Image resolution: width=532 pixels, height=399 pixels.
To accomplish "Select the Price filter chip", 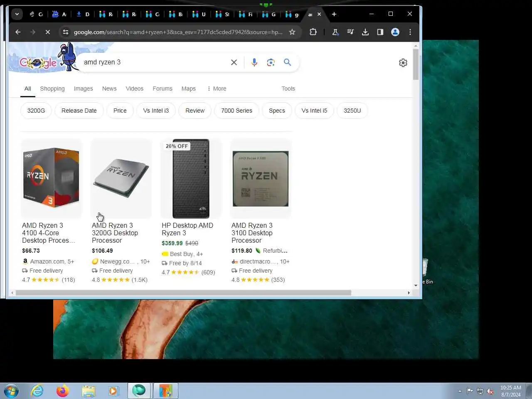I will pos(120,111).
